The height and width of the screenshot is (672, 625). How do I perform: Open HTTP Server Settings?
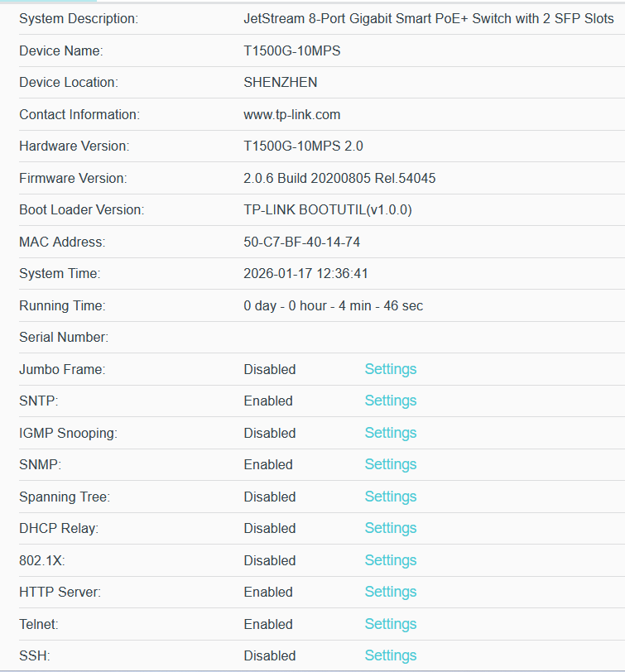coord(390,592)
